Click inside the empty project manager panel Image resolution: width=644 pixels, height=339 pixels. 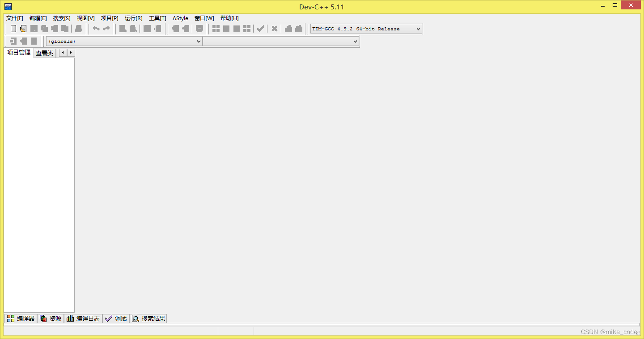coord(39,185)
